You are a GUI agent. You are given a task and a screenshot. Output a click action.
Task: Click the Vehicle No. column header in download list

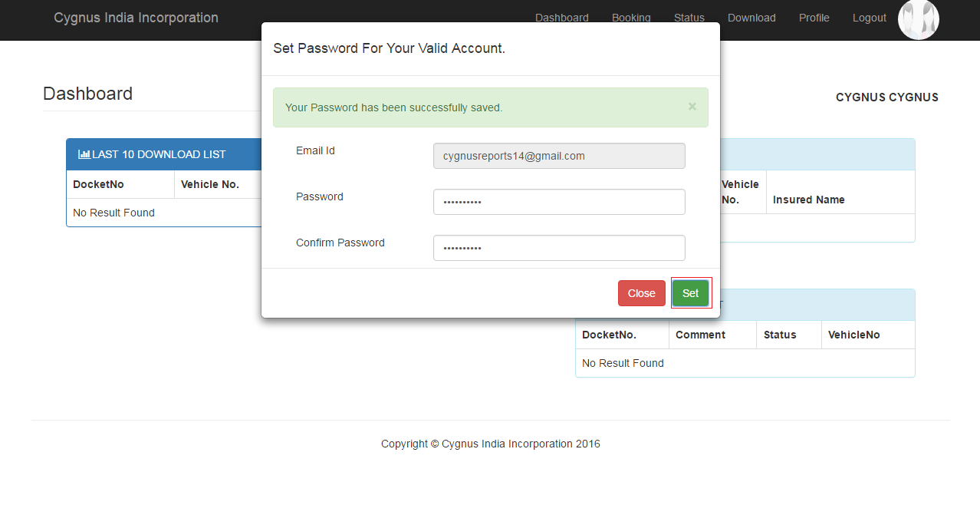[x=210, y=184]
